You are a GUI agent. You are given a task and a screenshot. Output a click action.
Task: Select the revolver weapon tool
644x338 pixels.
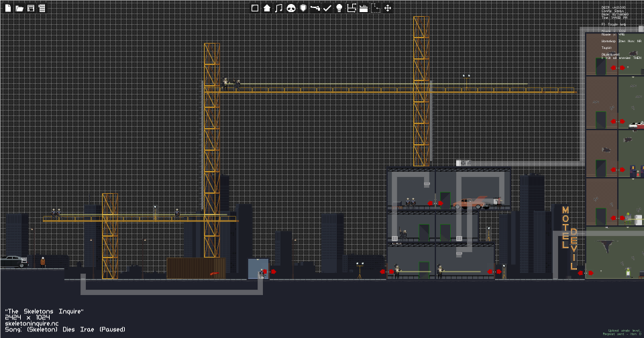[315, 8]
